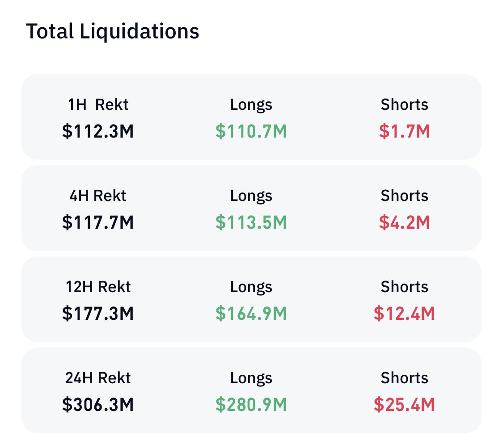This screenshot has width=503, height=448.
Task: Click the 12H Shorts $12.4M value
Action: [405, 313]
